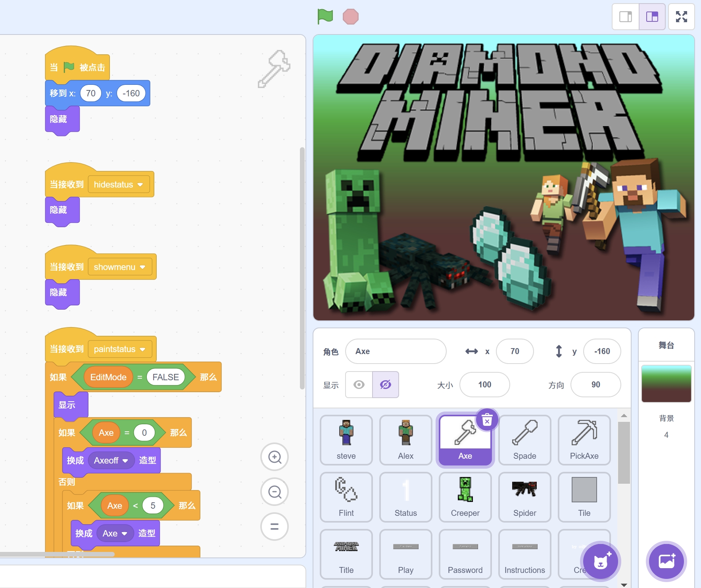Switch to large stage layout

pyautogui.click(x=652, y=17)
